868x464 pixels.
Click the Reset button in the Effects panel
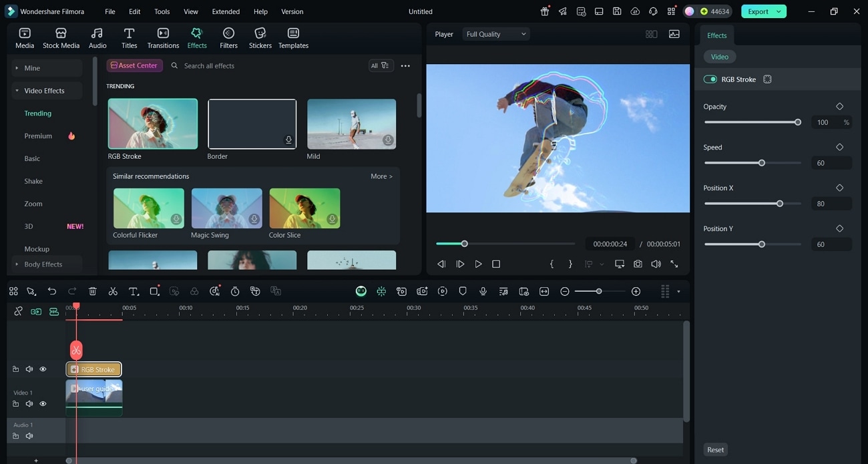(x=715, y=449)
